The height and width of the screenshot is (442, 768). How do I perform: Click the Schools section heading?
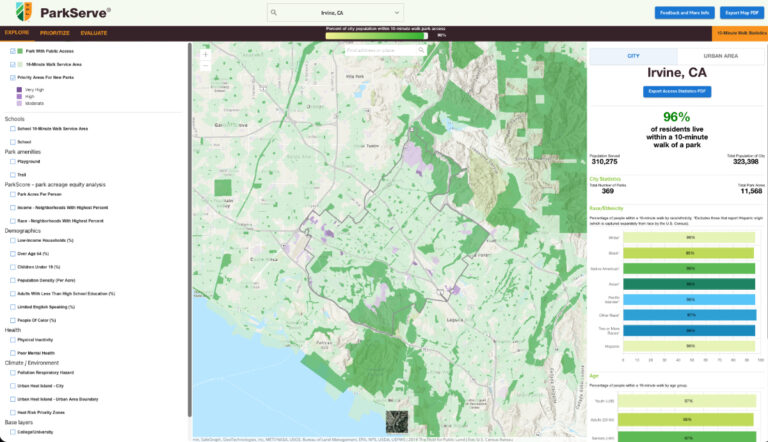pos(14,119)
